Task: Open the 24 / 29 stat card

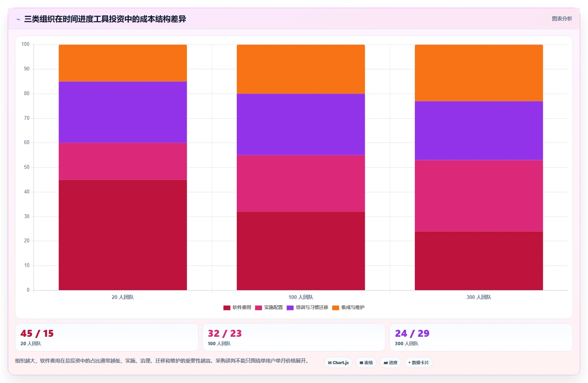Action: coord(481,337)
